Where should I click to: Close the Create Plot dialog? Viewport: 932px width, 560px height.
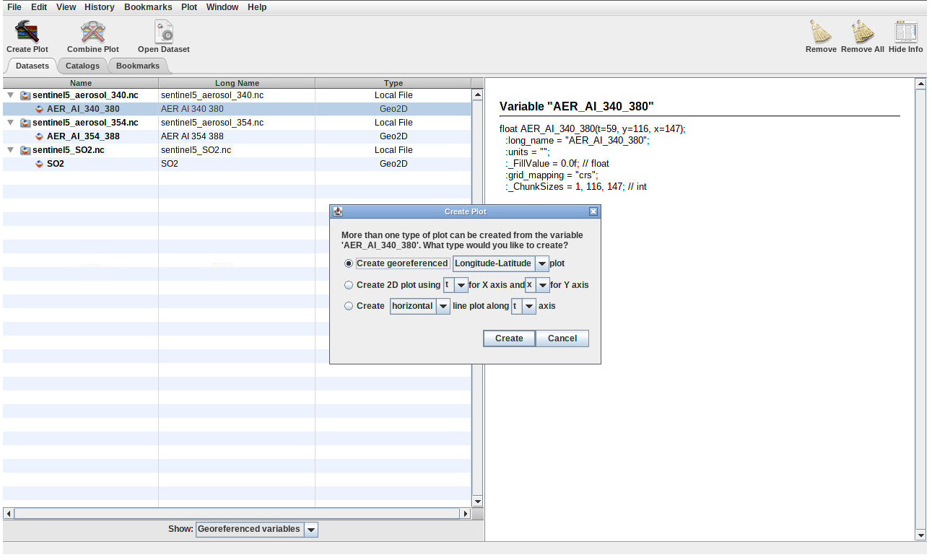[x=593, y=211]
